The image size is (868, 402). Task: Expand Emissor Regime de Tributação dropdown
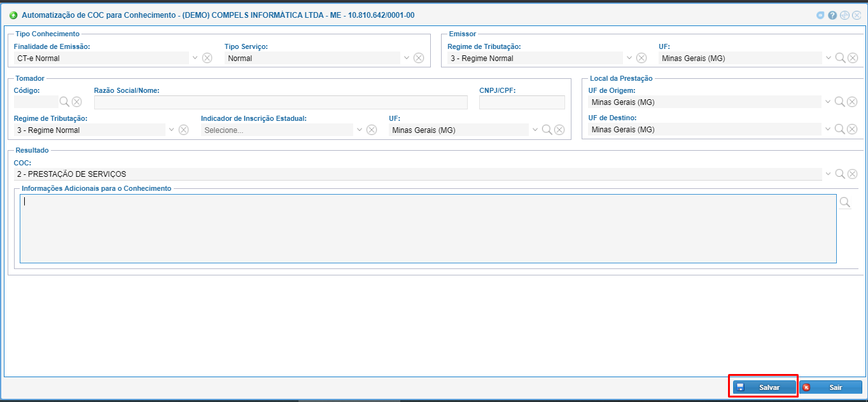click(629, 58)
